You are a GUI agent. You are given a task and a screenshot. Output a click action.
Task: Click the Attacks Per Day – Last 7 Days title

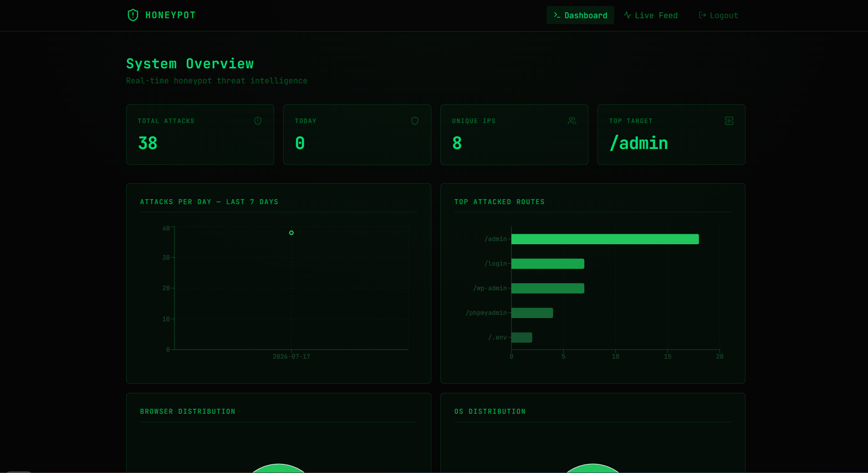(x=209, y=202)
